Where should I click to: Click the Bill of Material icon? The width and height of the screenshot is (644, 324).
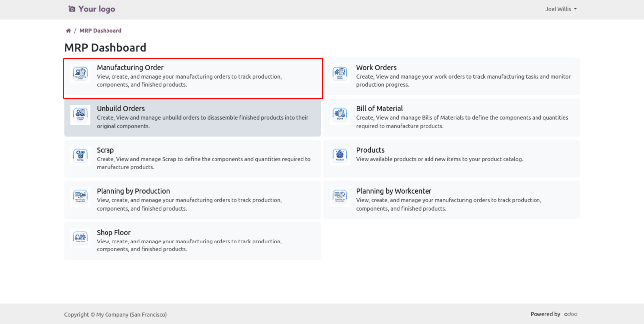tap(340, 115)
